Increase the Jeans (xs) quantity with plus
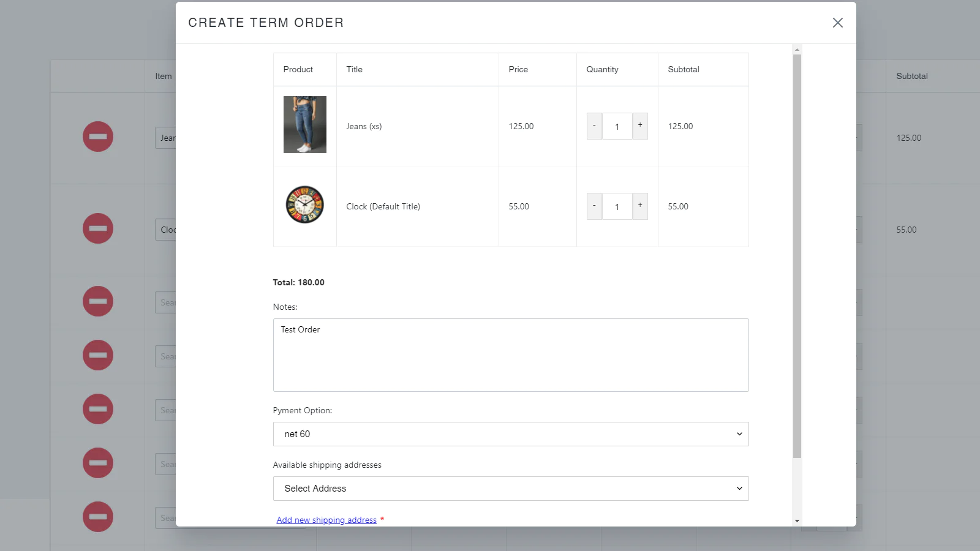The height and width of the screenshot is (551, 980). click(x=640, y=126)
